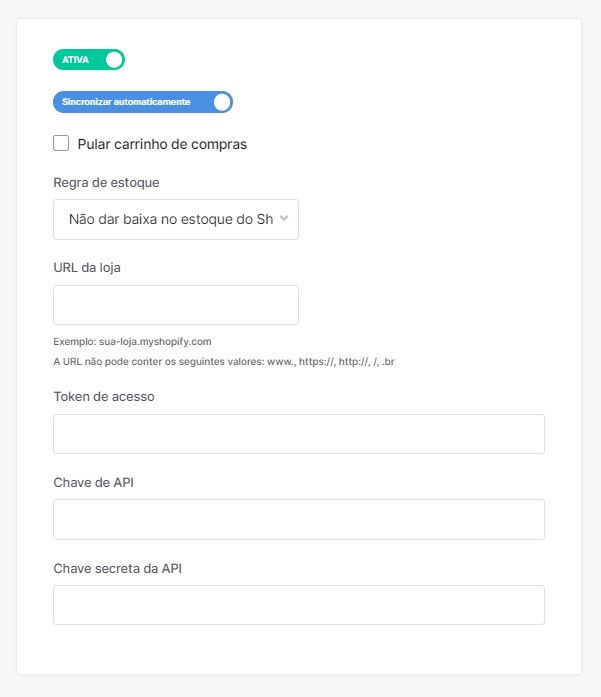
Task: Open the Regra de estoque combo box
Action: tap(176, 220)
